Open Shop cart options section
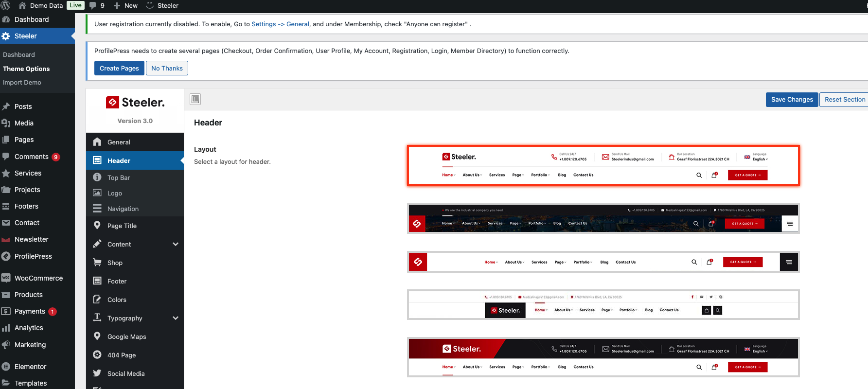The height and width of the screenshot is (389, 868). point(135,263)
